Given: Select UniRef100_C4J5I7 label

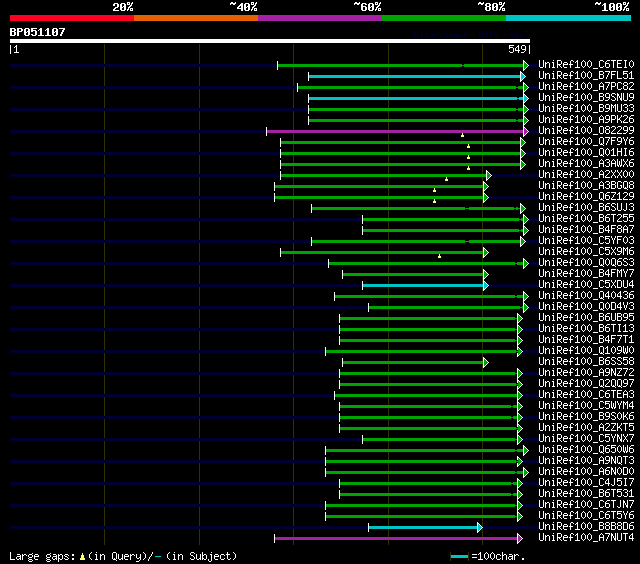Looking at the screenshot, I should coord(586,483).
